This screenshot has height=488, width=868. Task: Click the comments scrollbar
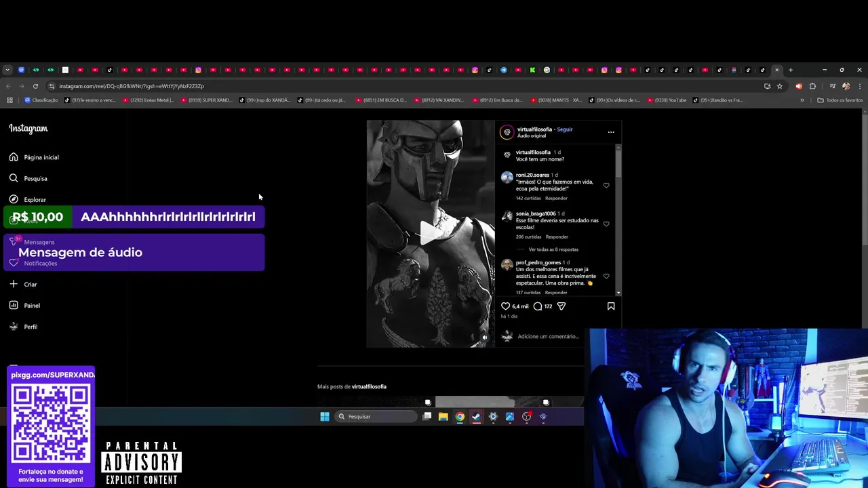tap(618, 163)
